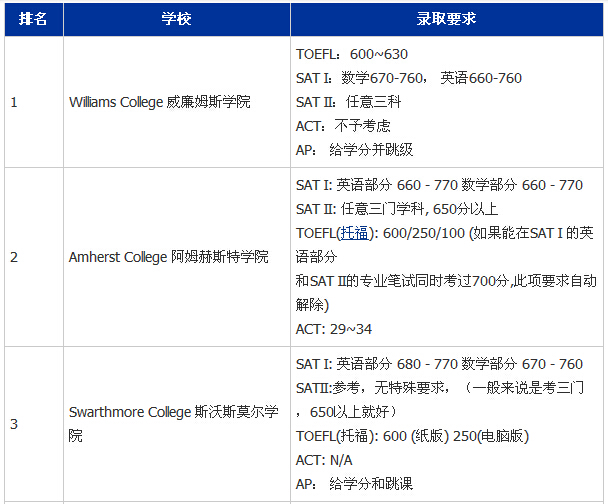Viewport: 608px width, 504px height.
Task: Click the 学校 column header
Action: tap(177, 19)
